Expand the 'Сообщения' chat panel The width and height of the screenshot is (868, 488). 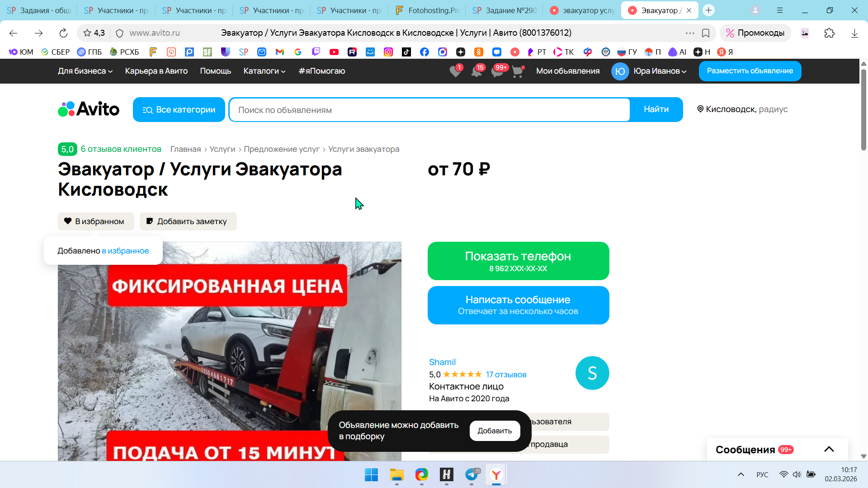pos(829,449)
